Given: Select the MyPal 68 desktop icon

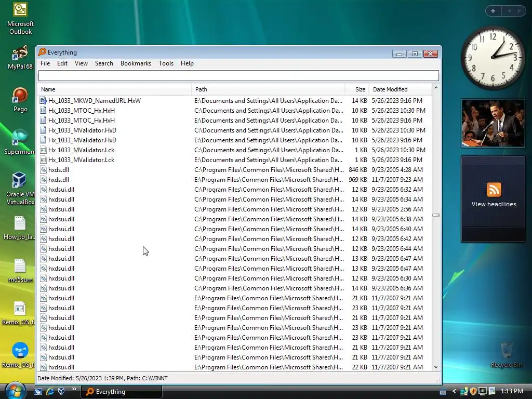Looking at the screenshot, I should coord(20,58).
